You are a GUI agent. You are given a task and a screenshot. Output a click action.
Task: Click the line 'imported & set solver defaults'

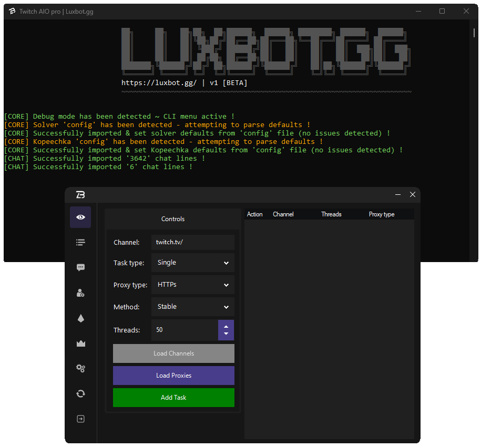[x=197, y=133]
